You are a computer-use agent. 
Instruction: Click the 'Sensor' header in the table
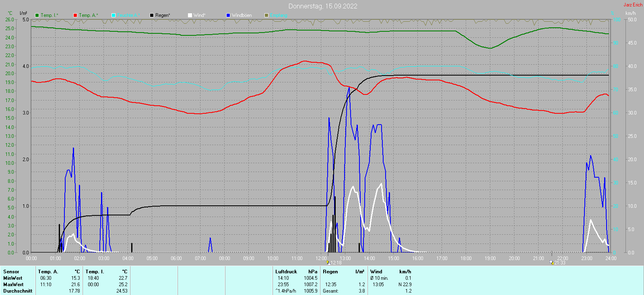pos(11,272)
